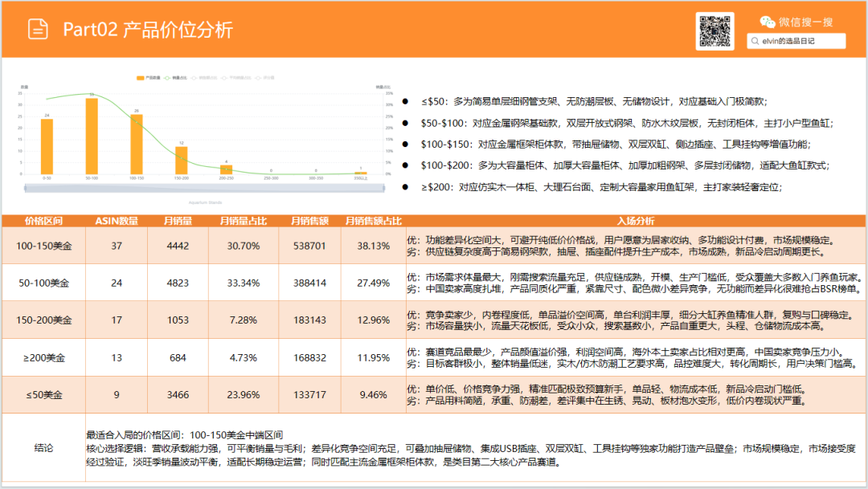Click the 200-250 bar labeled 4
Image resolution: width=868 pixels, height=489 pixels.
226,169
